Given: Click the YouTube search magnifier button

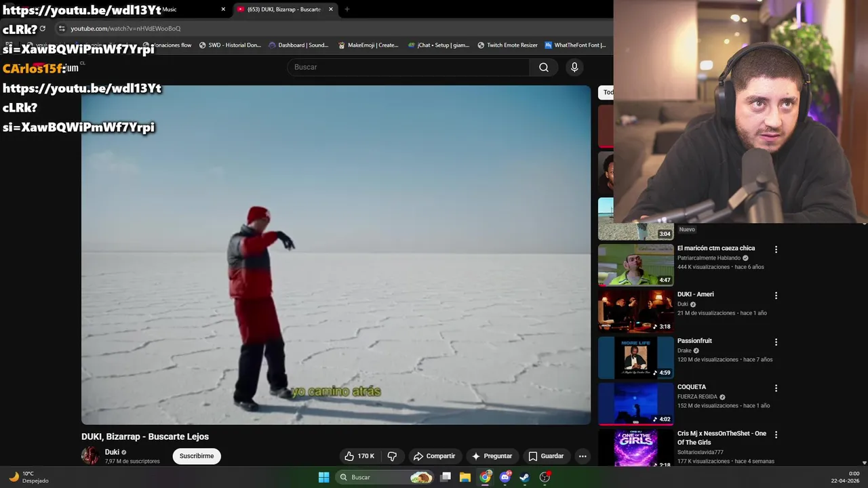Looking at the screenshot, I should (x=544, y=67).
